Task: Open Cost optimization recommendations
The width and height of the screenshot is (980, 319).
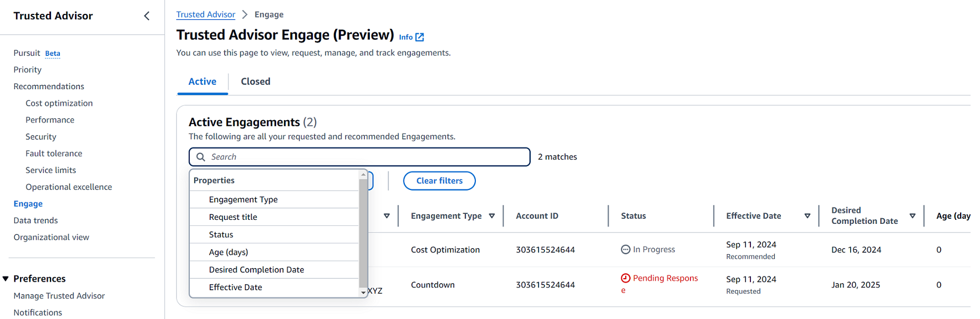Action: click(x=59, y=103)
